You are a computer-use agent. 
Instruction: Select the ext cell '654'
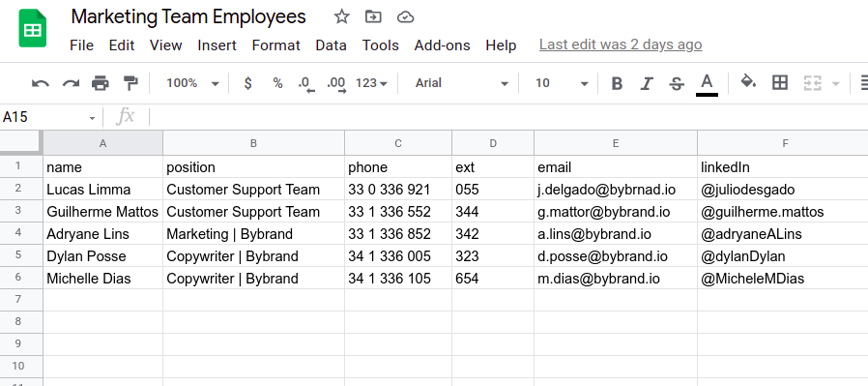tap(493, 278)
